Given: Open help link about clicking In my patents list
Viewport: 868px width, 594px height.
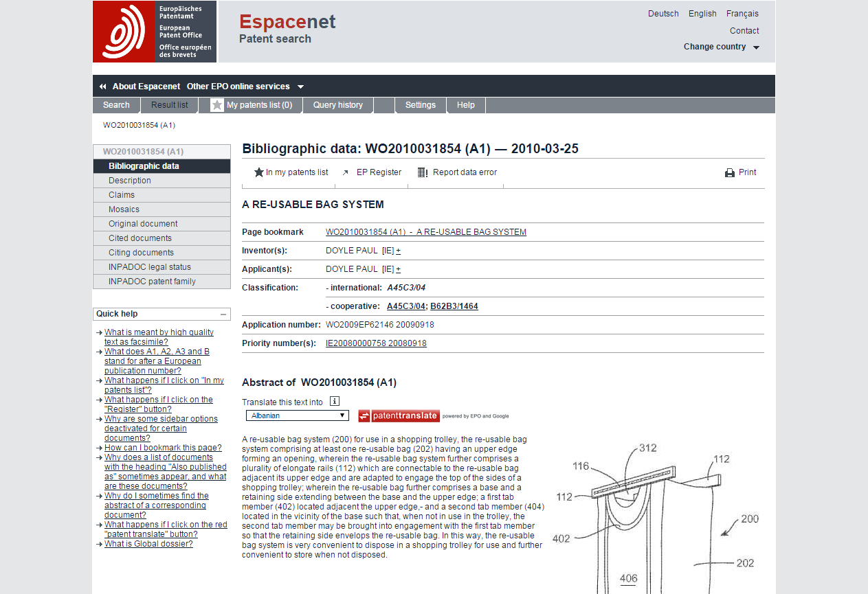Looking at the screenshot, I should [x=164, y=385].
